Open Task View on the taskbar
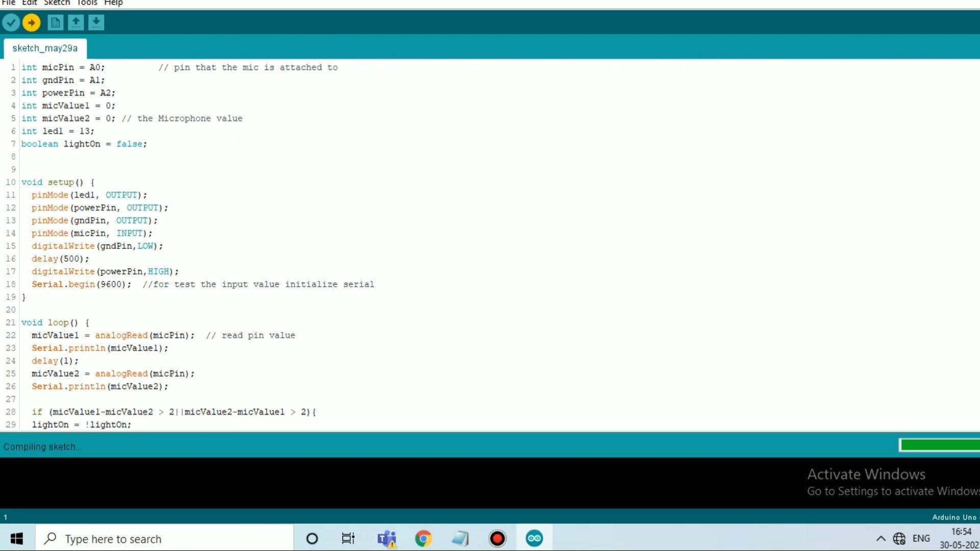The width and height of the screenshot is (980, 551). tap(348, 538)
